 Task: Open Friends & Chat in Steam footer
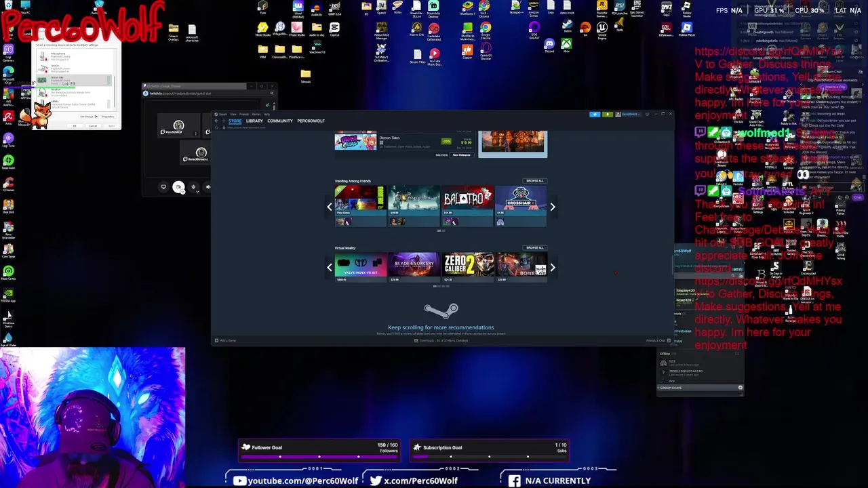(657, 340)
